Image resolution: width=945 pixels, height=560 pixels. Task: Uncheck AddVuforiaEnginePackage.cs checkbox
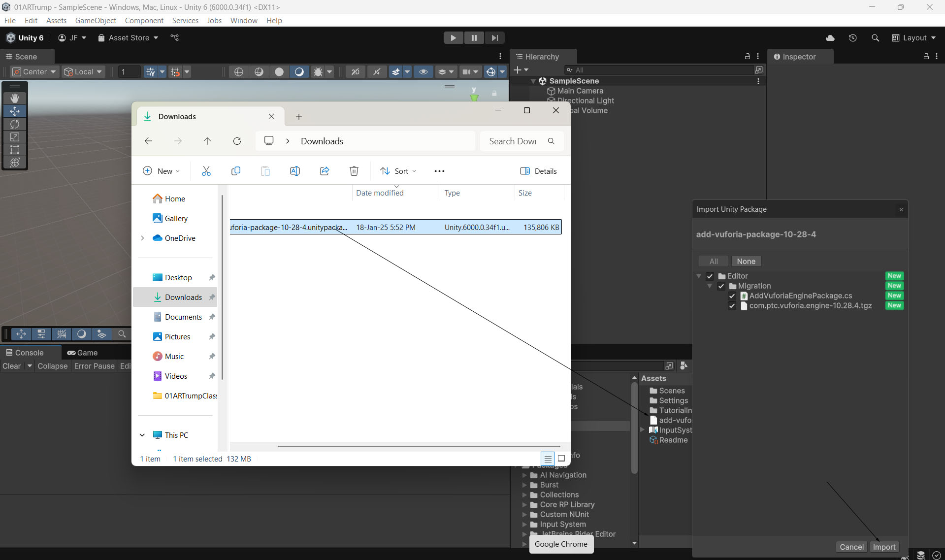pyautogui.click(x=732, y=296)
